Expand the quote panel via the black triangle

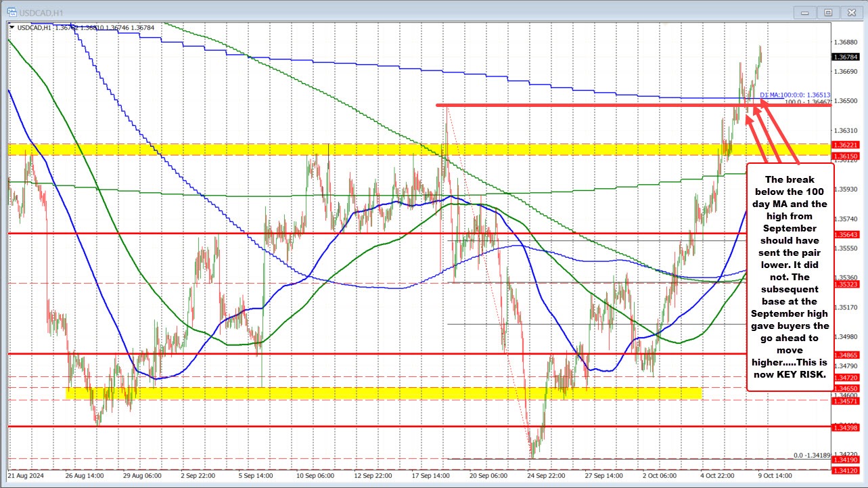[11, 28]
